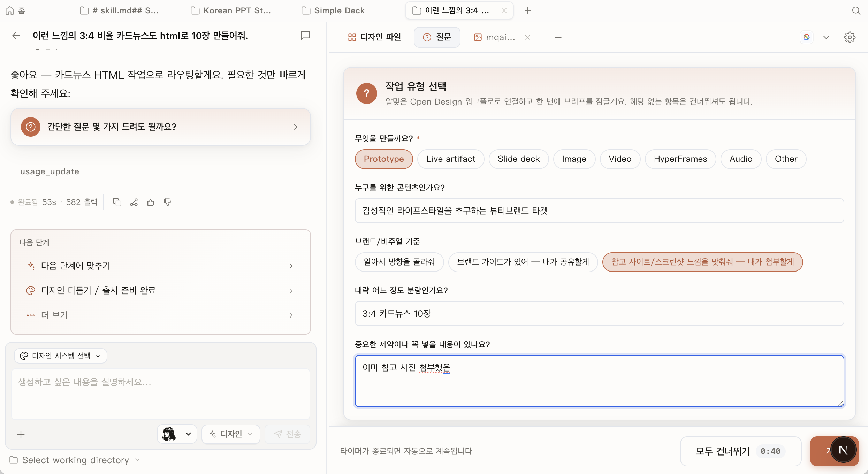Image resolution: width=868 pixels, height=474 pixels.
Task: Choose '알아서 방향을 골라줘' brand option
Action: [x=399, y=262]
